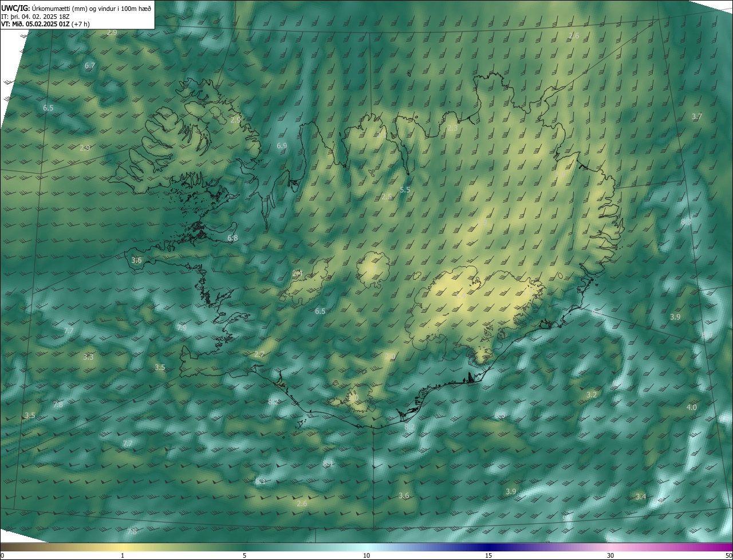
Task: Click the '5' tick label on the color scale
Action: click(245, 555)
